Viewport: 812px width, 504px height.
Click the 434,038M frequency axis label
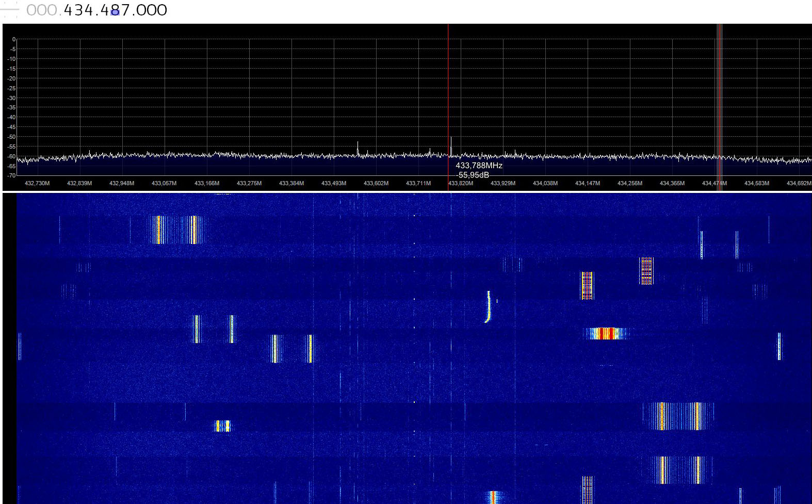tap(545, 183)
